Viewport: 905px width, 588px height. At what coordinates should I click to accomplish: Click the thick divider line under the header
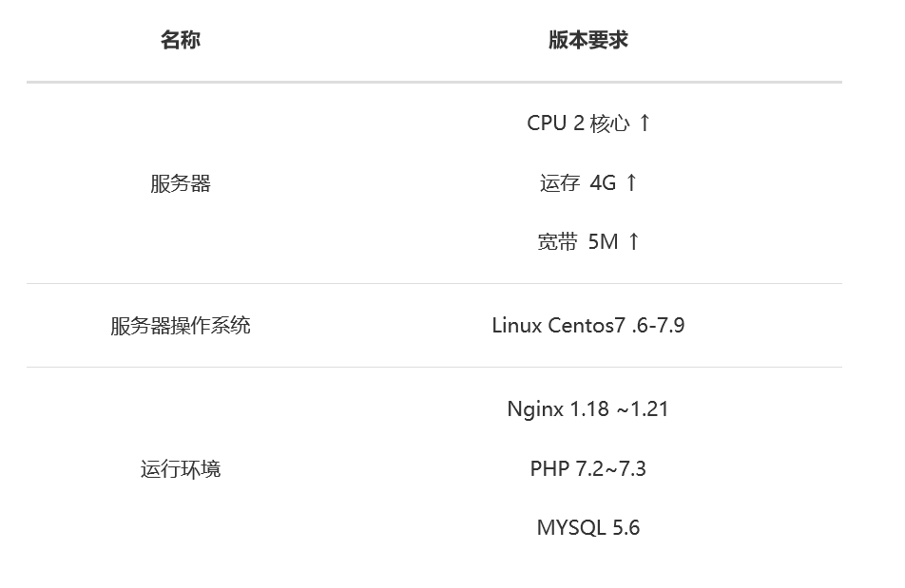434,82
